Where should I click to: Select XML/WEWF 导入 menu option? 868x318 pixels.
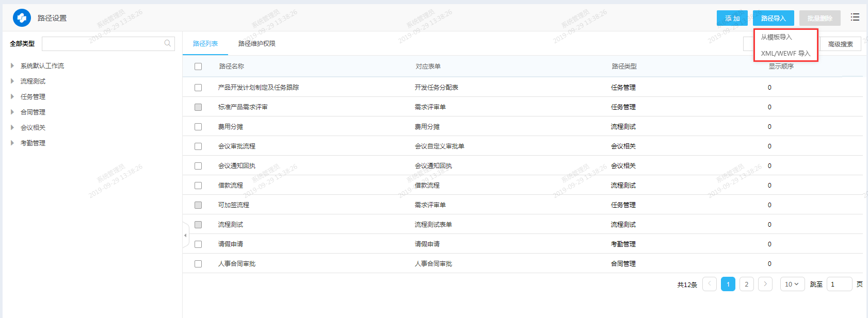[785, 54]
